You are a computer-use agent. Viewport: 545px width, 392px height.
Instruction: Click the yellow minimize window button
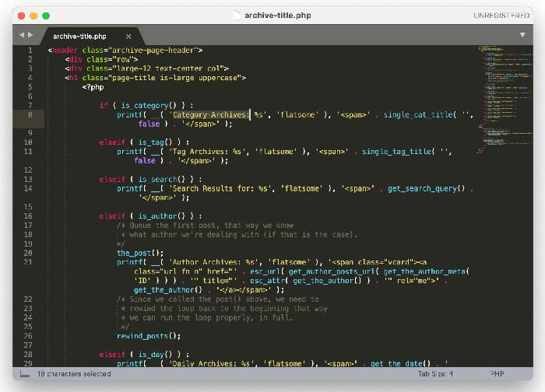[x=33, y=16]
